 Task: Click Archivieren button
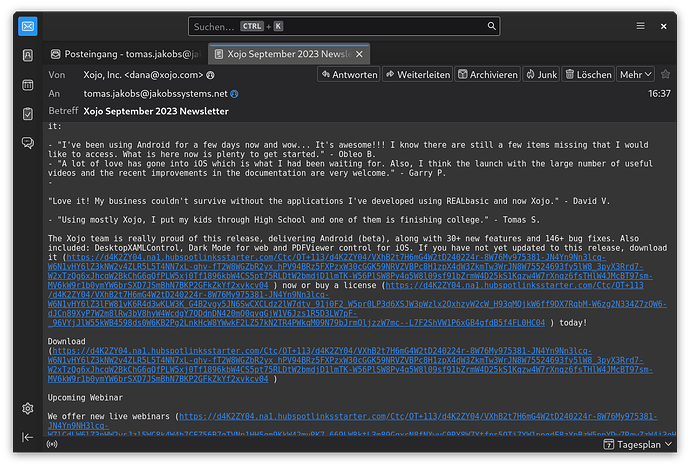[x=487, y=74]
